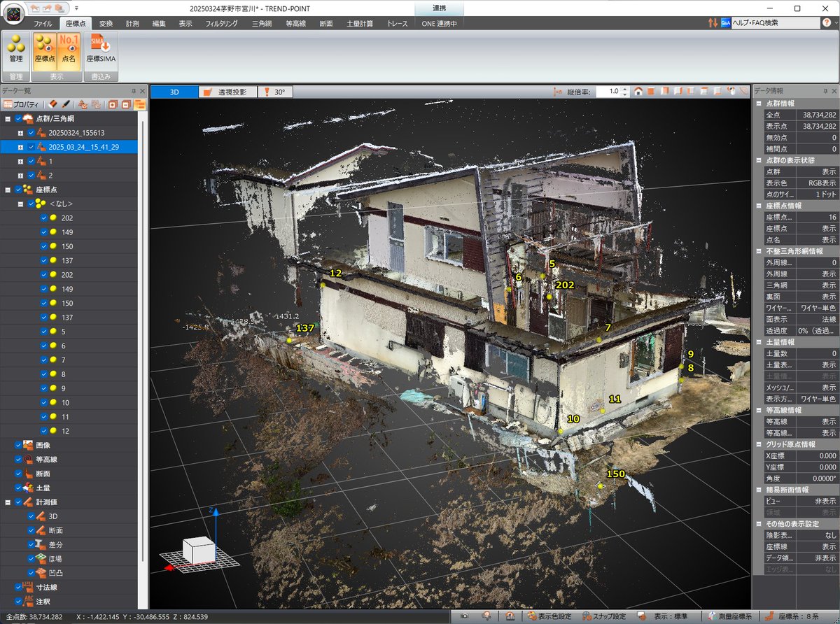Click 座標系：8系 in status bar
This screenshot has height=624, width=840.
pos(792,616)
